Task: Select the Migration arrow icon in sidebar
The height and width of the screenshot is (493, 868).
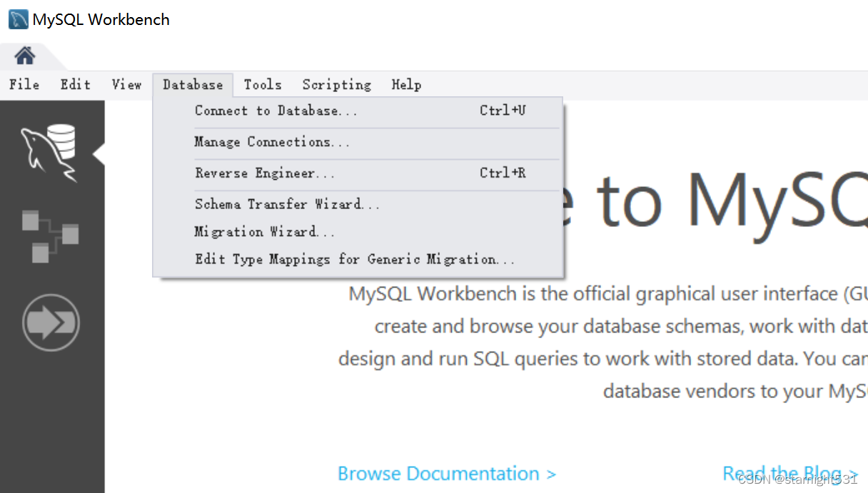Action: 50,322
